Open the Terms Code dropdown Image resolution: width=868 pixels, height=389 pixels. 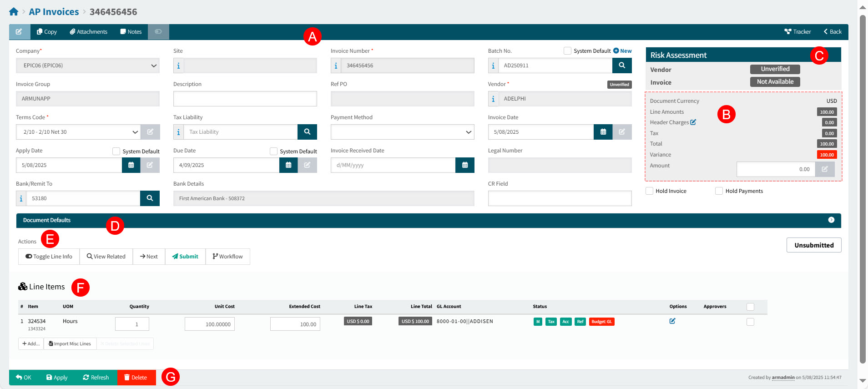pyautogui.click(x=78, y=132)
